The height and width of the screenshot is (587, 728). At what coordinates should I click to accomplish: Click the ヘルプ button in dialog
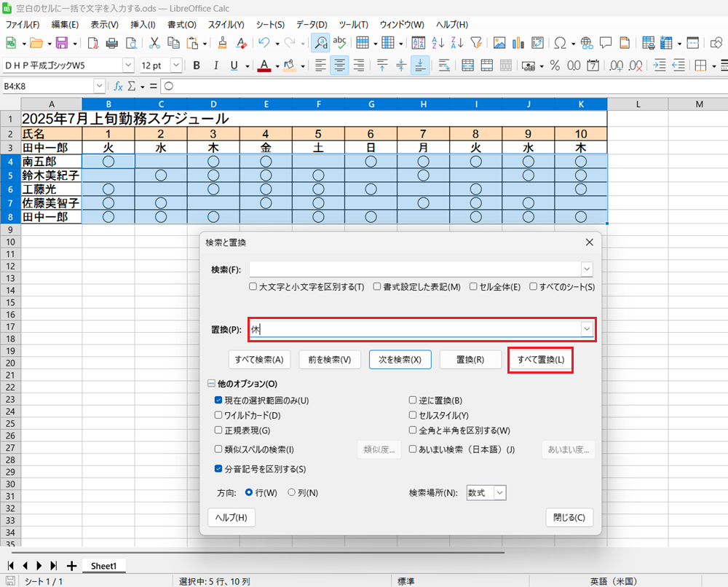[232, 517]
